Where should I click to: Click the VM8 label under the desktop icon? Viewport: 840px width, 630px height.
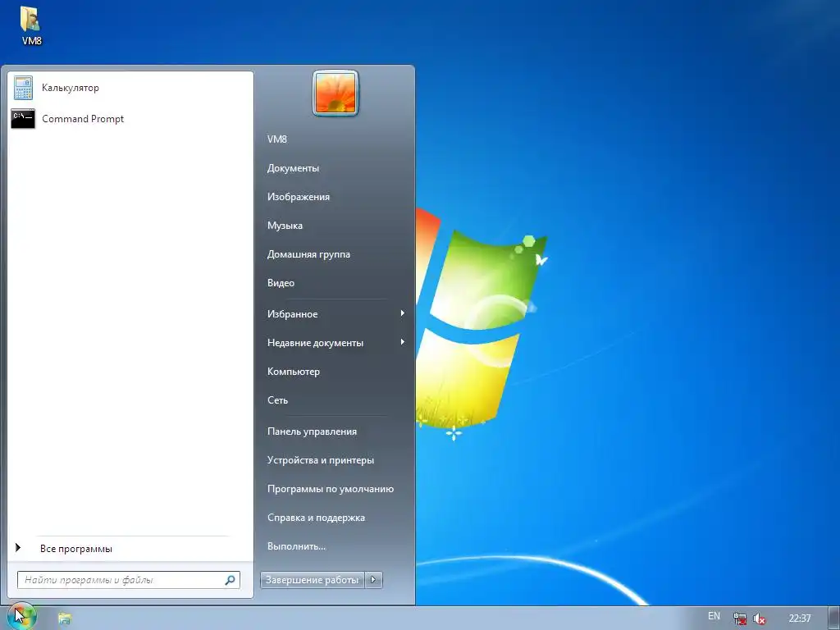tap(32, 41)
